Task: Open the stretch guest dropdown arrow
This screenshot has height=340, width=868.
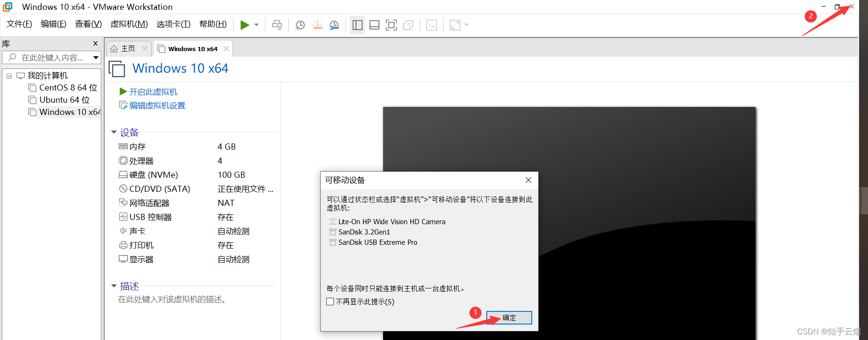Action: (467, 25)
